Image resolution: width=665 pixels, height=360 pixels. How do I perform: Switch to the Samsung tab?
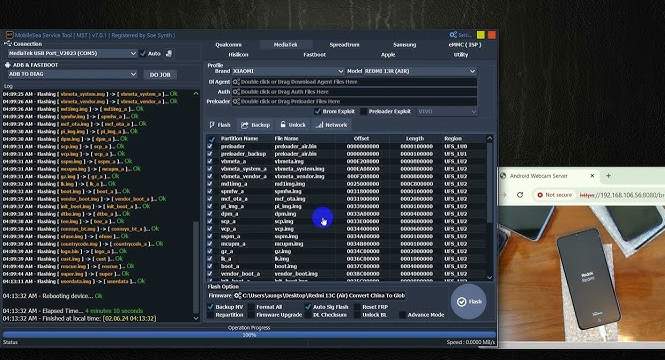[x=404, y=45]
